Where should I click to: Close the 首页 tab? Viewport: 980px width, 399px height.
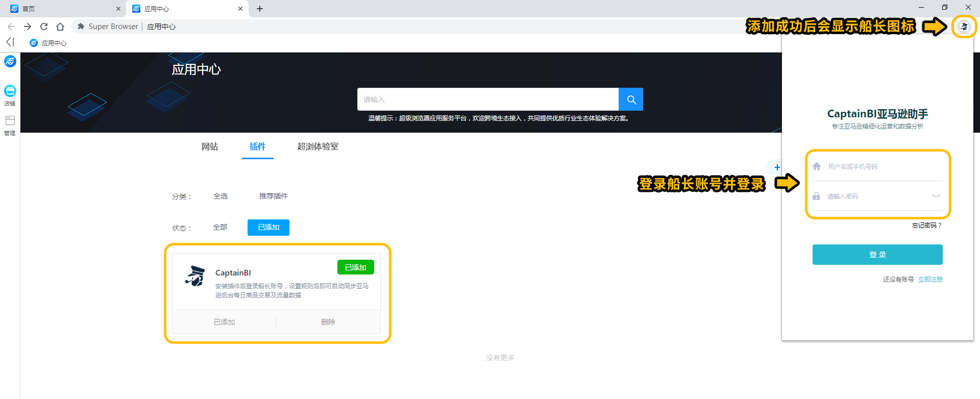click(x=118, y=9)
